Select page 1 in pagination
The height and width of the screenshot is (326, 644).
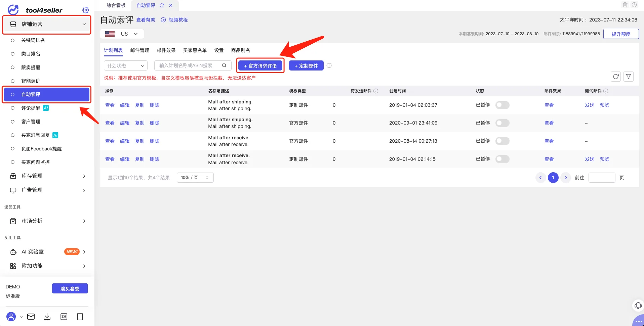click(553, 178)
